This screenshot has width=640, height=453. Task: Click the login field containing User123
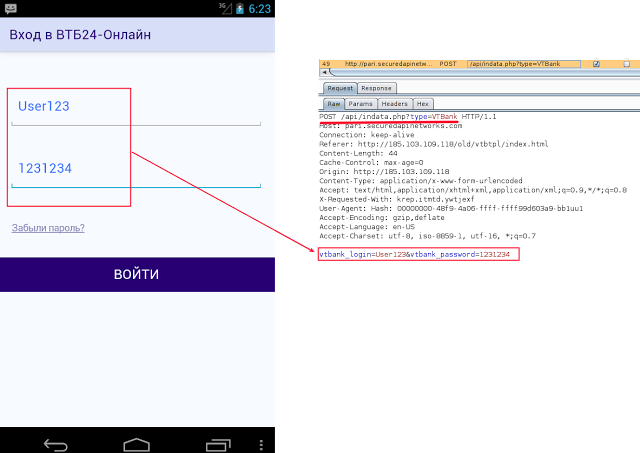[135, 108]
